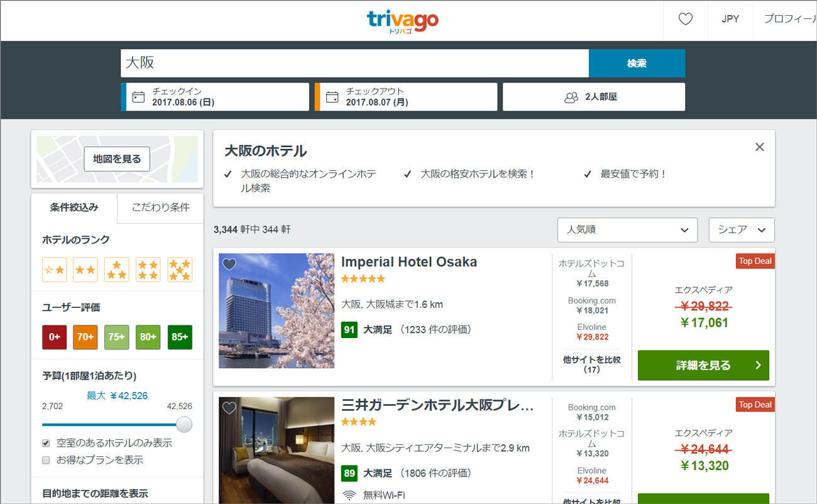Click the 無料Wi-Fi icon
Screen dimensions: 817x504
pyautogui.click(x=349, y=495)
